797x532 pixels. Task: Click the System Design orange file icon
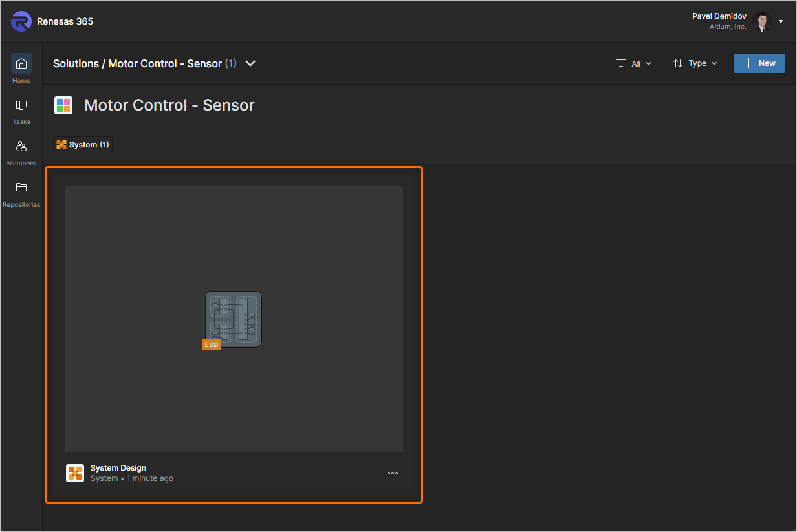tap(75, 473)
